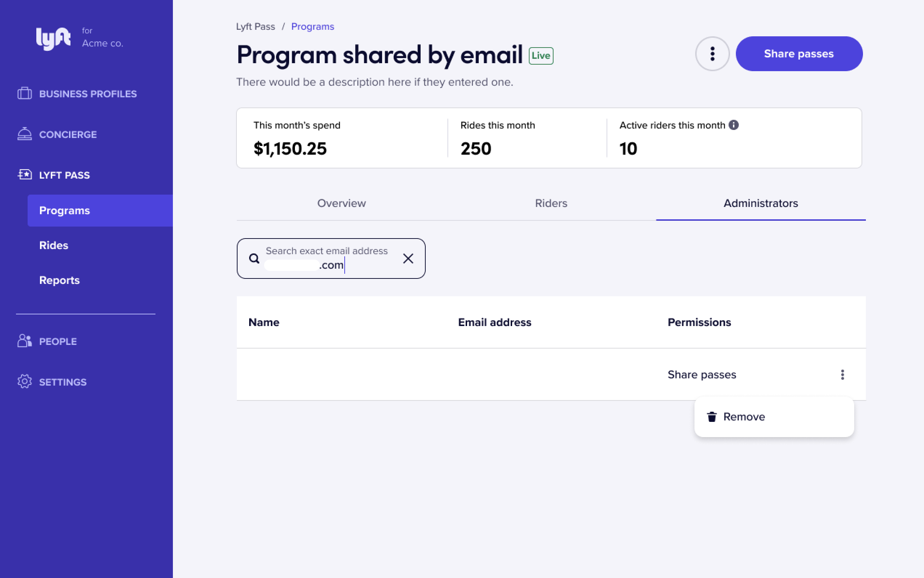
Task: Select the Concierge bell icon
Action: click(x=24, y=134)
